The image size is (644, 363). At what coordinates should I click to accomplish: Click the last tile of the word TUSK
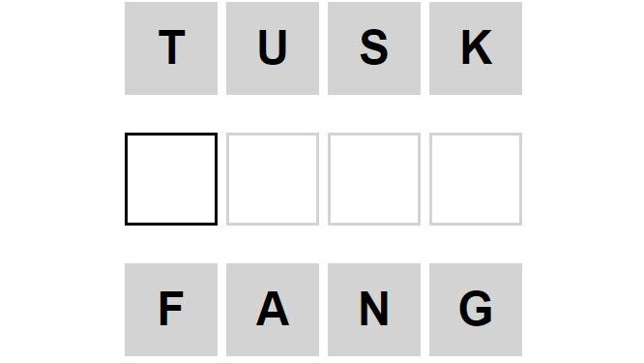(x=476, y=48)
